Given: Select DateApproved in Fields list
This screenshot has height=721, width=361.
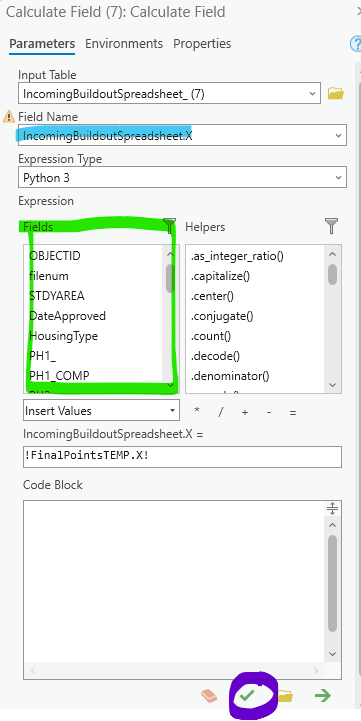Looking at the screenshot, I should click(67, 316).
